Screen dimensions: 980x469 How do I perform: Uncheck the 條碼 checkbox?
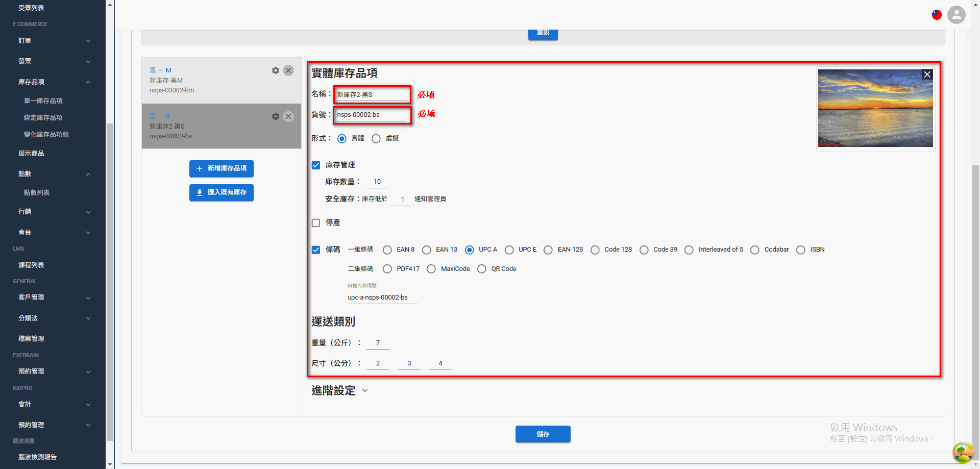click(x=316, y=250)
